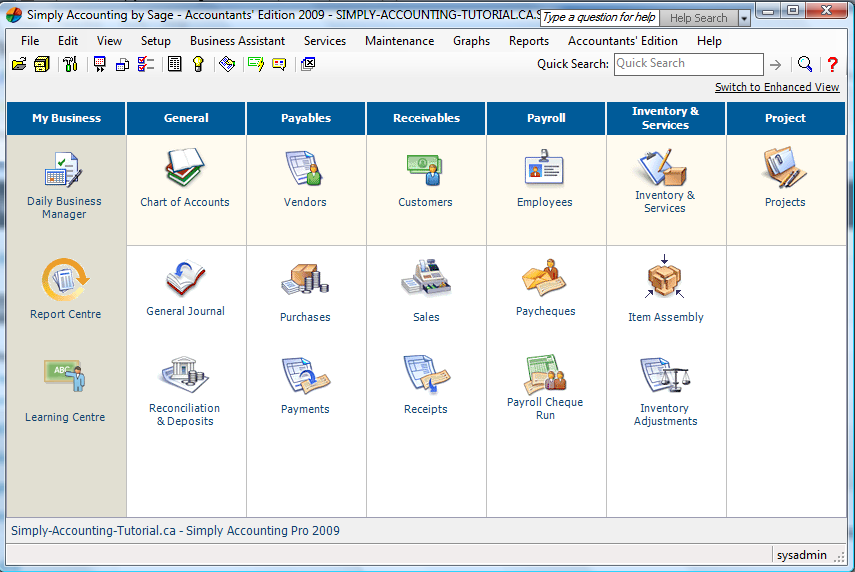855x572 pixels.
Task: Click the yellow speech bubble toolbar icon
Action: point(279,64)
